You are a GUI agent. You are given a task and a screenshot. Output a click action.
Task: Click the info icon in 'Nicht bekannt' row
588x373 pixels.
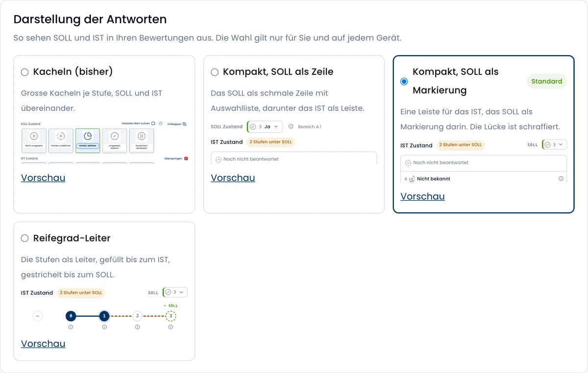(x=561, y=179)
